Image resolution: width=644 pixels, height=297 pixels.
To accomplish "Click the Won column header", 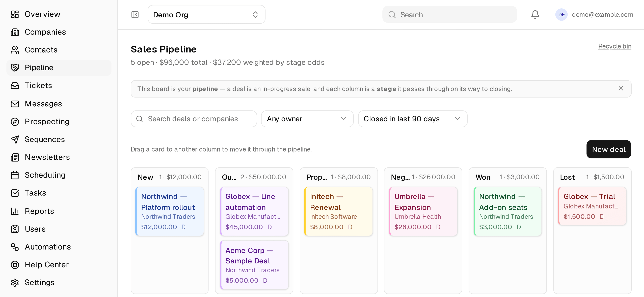I will click(x=483, y=177).
